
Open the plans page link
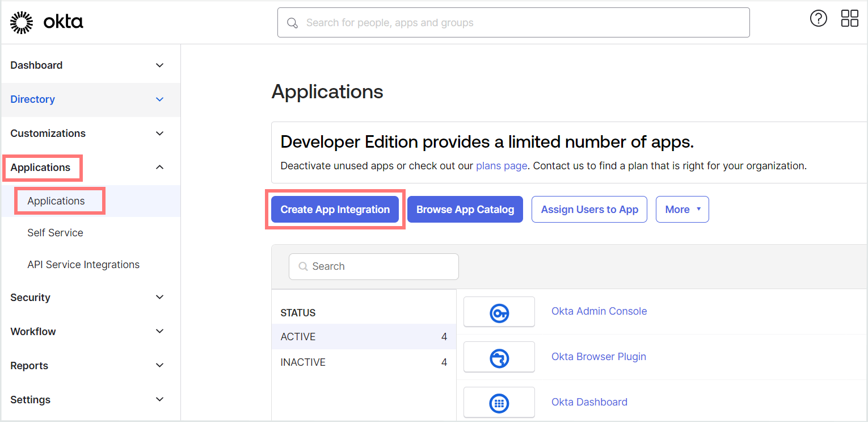502,166
